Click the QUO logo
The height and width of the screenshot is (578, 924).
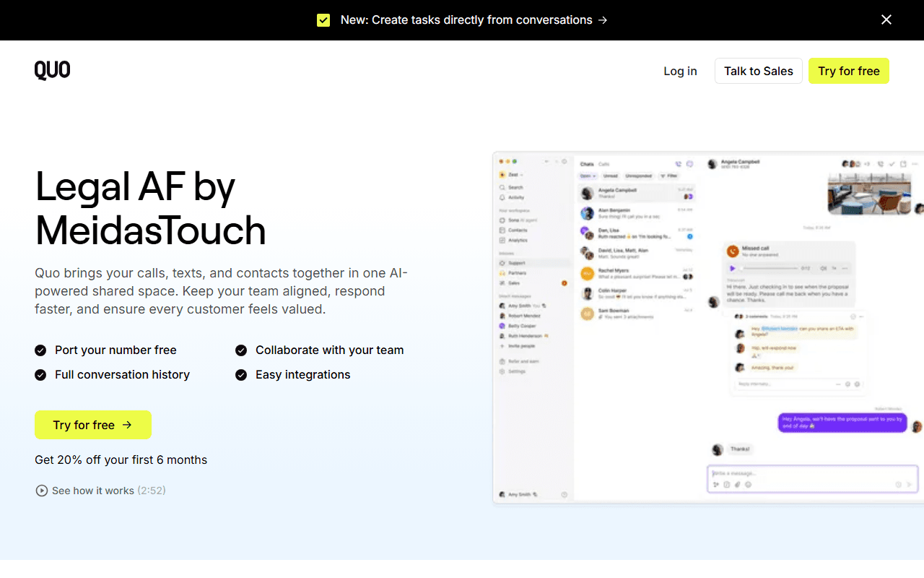point(53,70)
